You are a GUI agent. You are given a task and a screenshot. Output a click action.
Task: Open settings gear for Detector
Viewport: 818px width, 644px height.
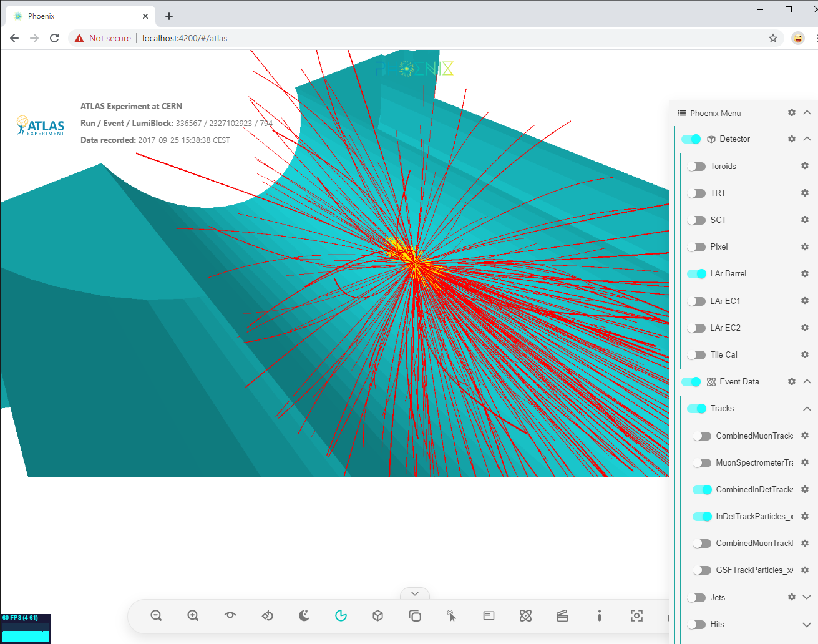[791, 139]
